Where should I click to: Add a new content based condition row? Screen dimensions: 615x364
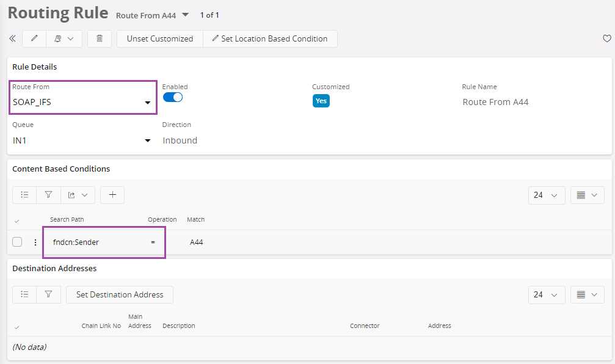112,195
